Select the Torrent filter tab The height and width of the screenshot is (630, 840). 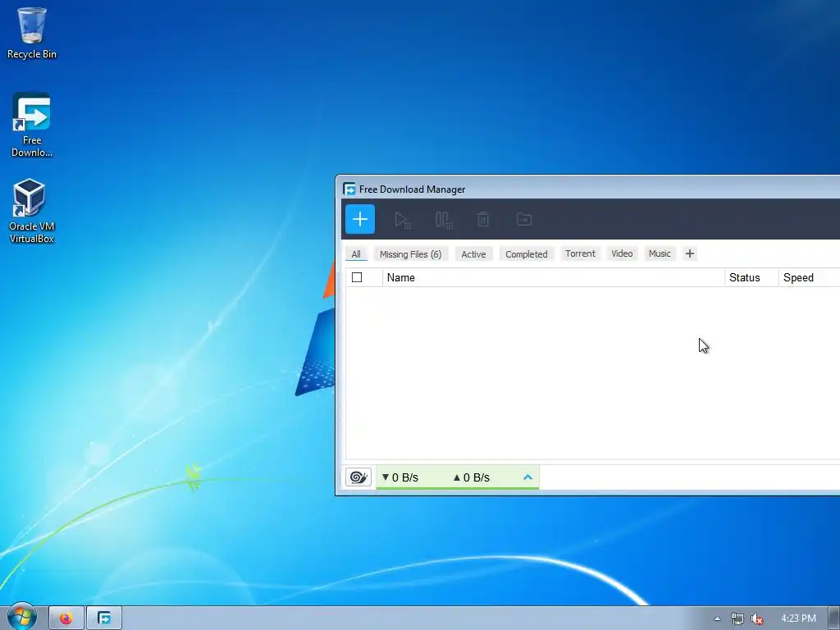pyautogui.click(x=580, y=253)
